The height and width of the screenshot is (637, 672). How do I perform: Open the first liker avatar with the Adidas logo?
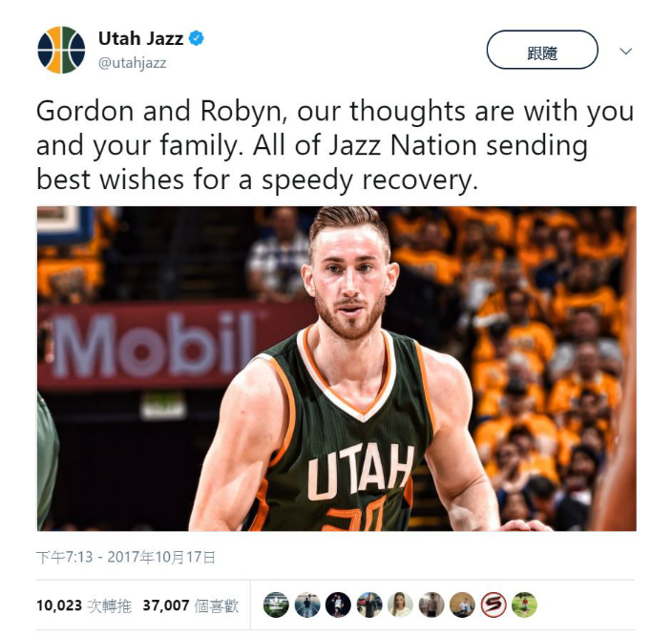tap(276, 605)
